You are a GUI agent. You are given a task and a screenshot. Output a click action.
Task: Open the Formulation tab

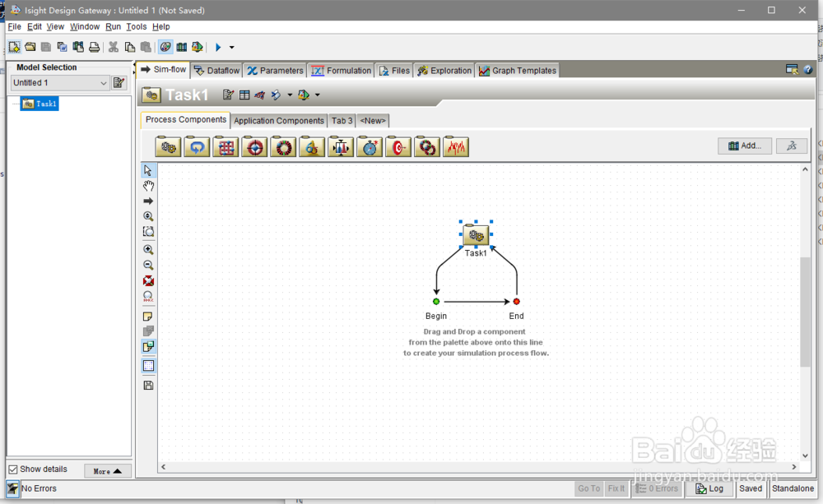(342, 70)
